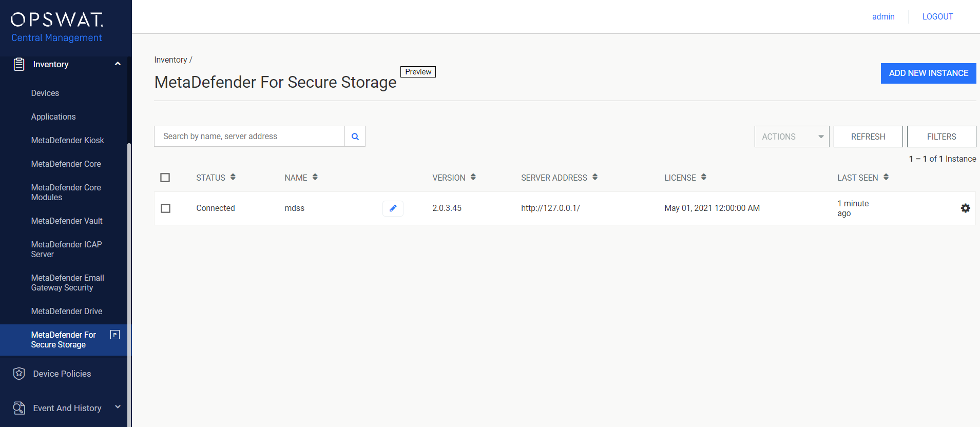Sort by Server Address column arrows

pyautogui.click(x=595, y=177)
